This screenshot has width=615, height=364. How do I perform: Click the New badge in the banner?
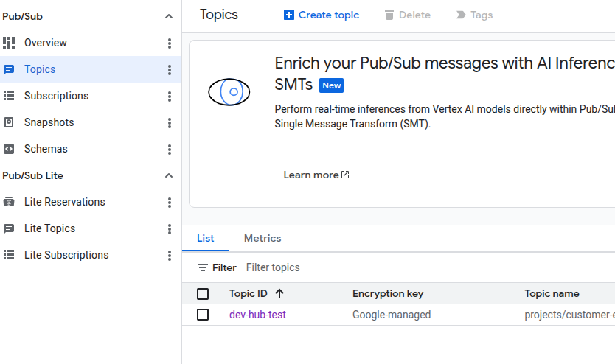coord(331,85)
